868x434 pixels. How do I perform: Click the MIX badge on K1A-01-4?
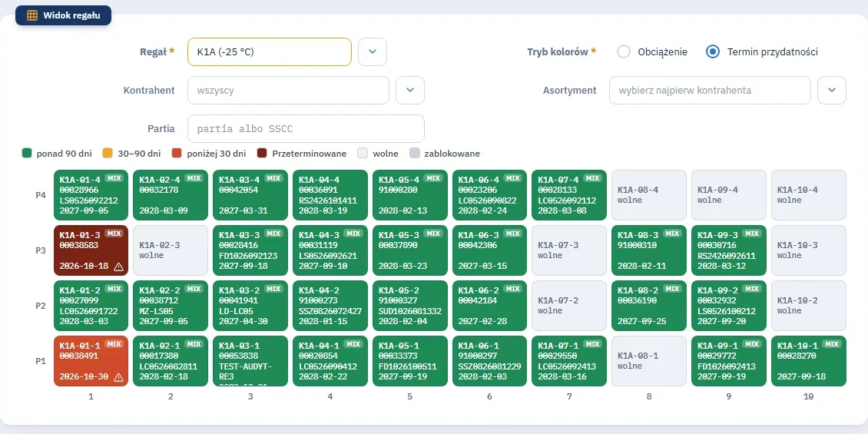(x=114, y=178)
